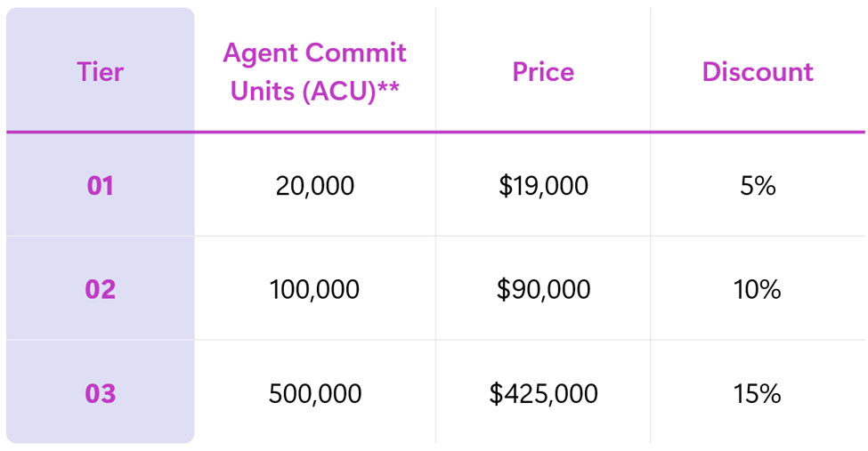Click the $90,000 price cell

542,289
